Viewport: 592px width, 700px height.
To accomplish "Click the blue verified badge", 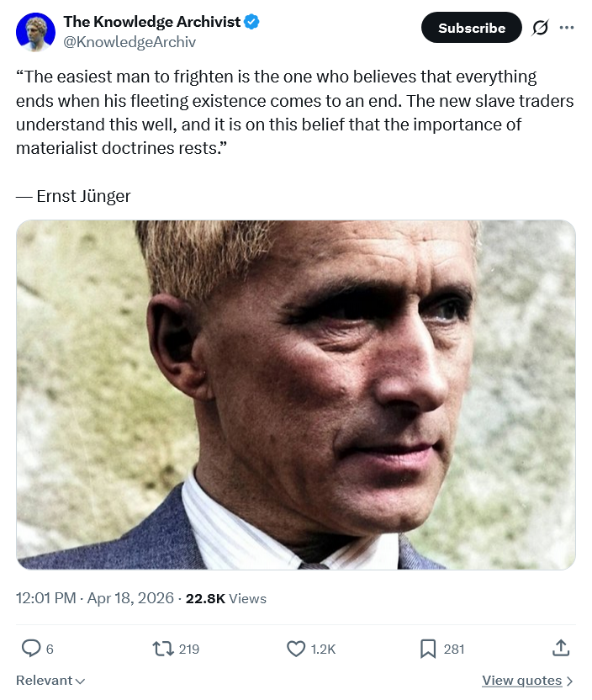I will coord(251,23).
